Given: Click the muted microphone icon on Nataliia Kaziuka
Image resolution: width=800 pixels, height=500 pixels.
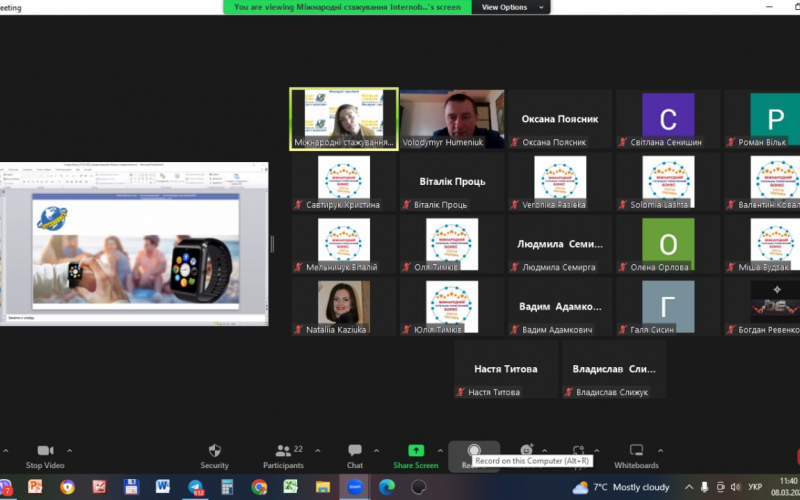Looking at the screenshot, I should [x=298, y=330].
